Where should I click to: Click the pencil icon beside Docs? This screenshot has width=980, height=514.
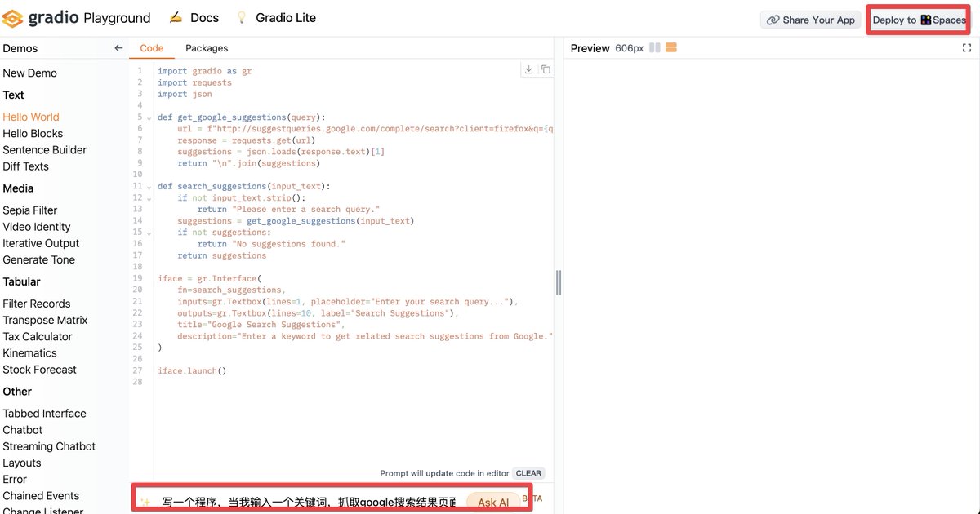(x=176, y=17)
